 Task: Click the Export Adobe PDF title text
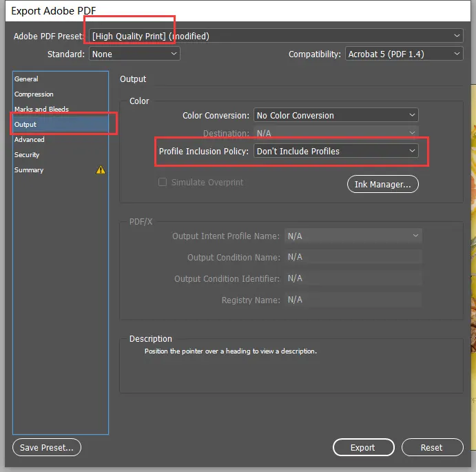pyautogui.click(x=54, y=10)
